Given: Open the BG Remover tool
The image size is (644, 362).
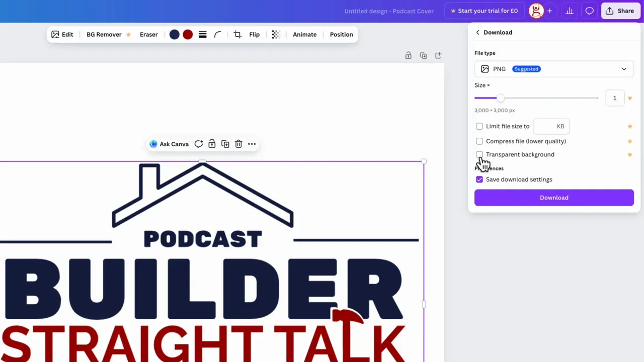Looking at the screenshot, I should point(104,34).
